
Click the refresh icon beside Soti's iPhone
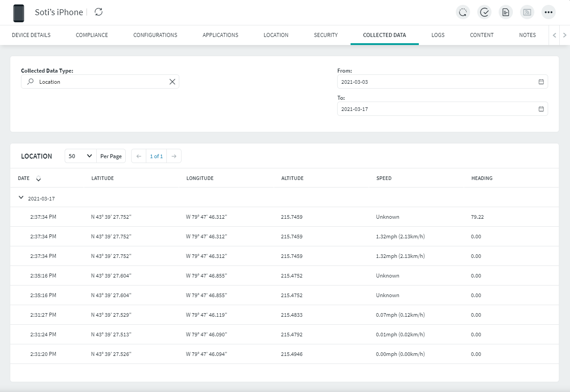coord(99,12)
